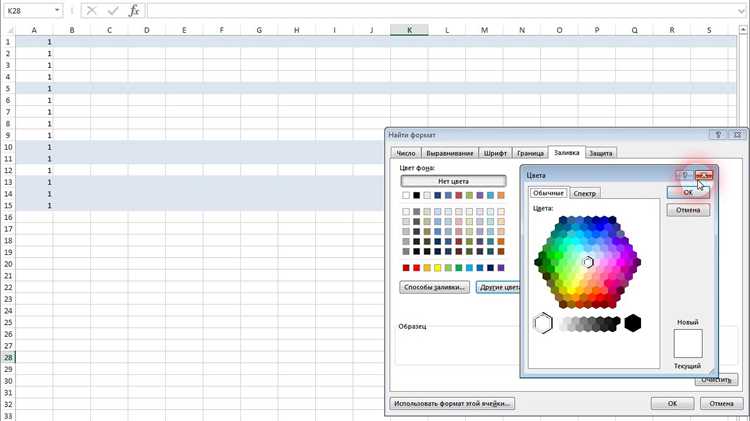750x421 pixels.
Task: Click the Очистить button
Action: (x=716, y=380)
